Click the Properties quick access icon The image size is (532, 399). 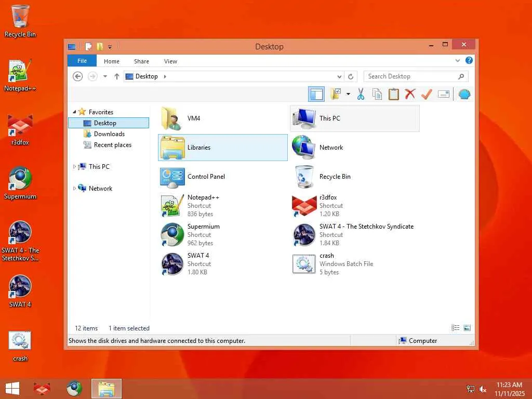click(x=88, y=46)
